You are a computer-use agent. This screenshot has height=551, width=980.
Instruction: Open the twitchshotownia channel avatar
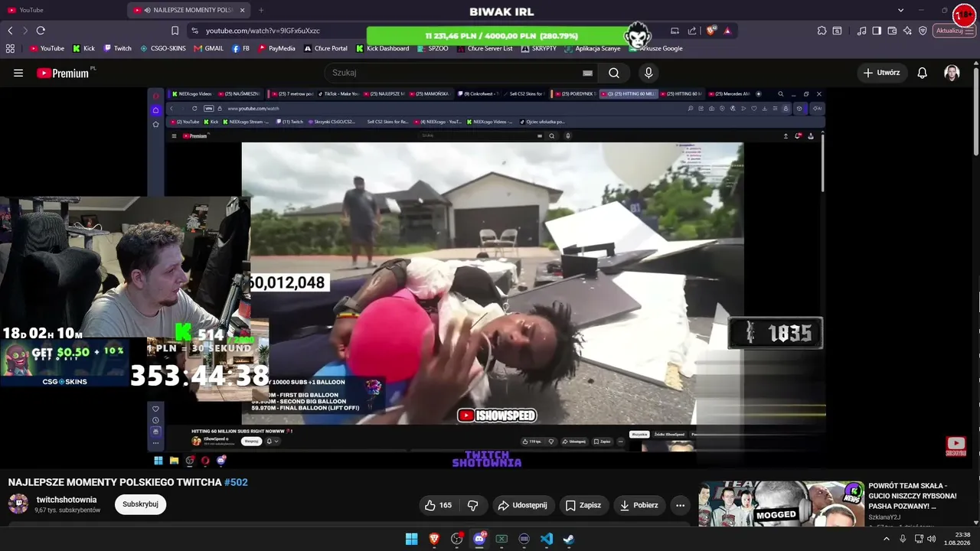(x=18, y=504)
